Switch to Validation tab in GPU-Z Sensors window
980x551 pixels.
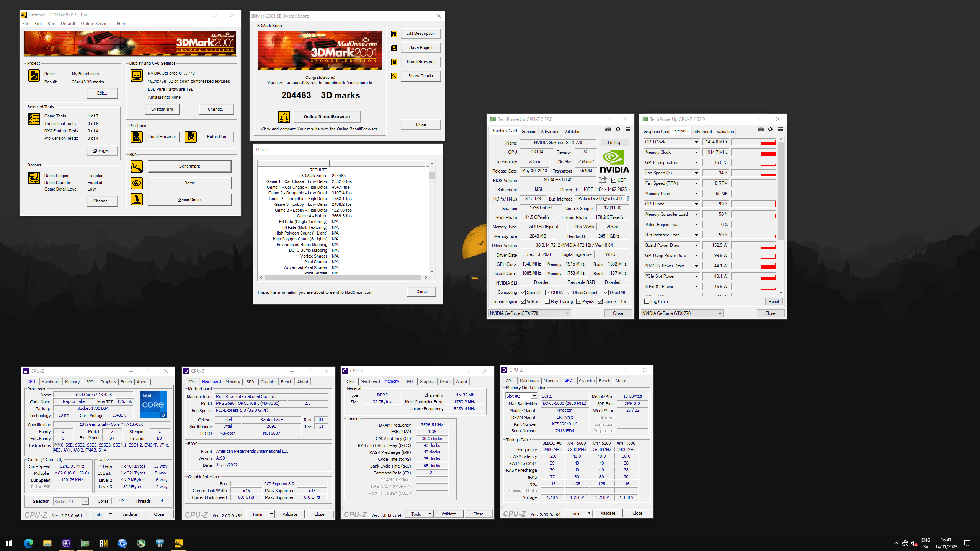pos(725,131)
